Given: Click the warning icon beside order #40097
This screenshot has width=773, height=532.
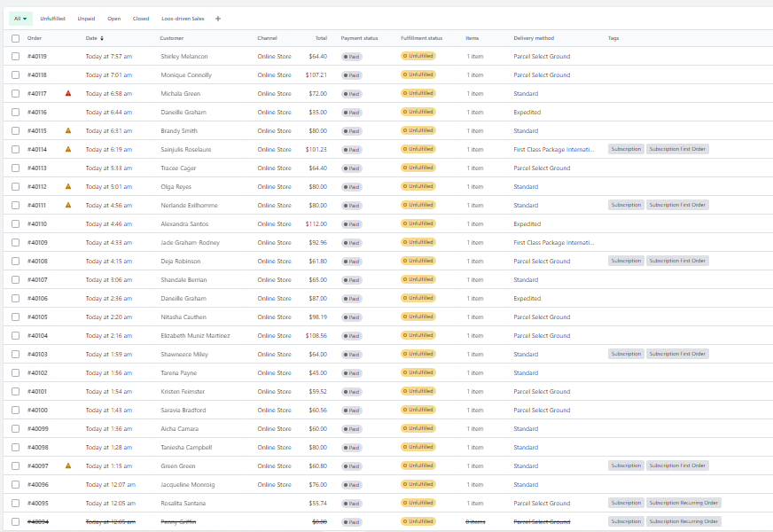Looking at the screenshot, I should [68, 465].
